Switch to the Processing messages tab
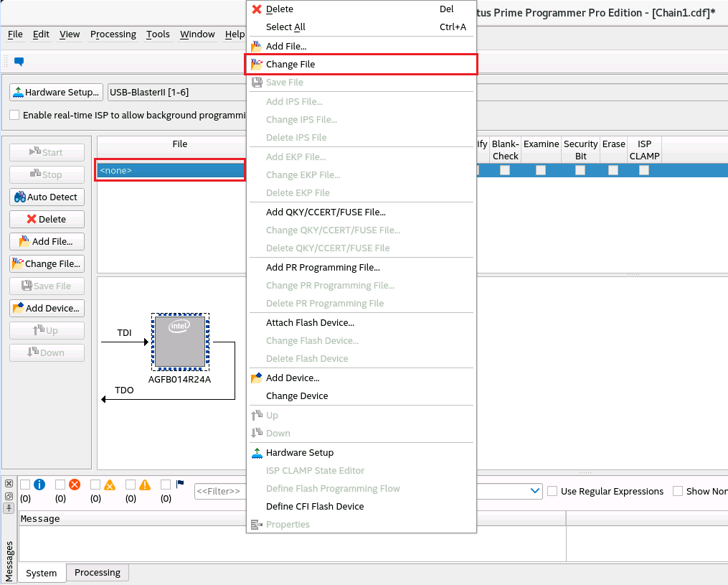Screen dimensions: 728x585 (x=98, y=573)
